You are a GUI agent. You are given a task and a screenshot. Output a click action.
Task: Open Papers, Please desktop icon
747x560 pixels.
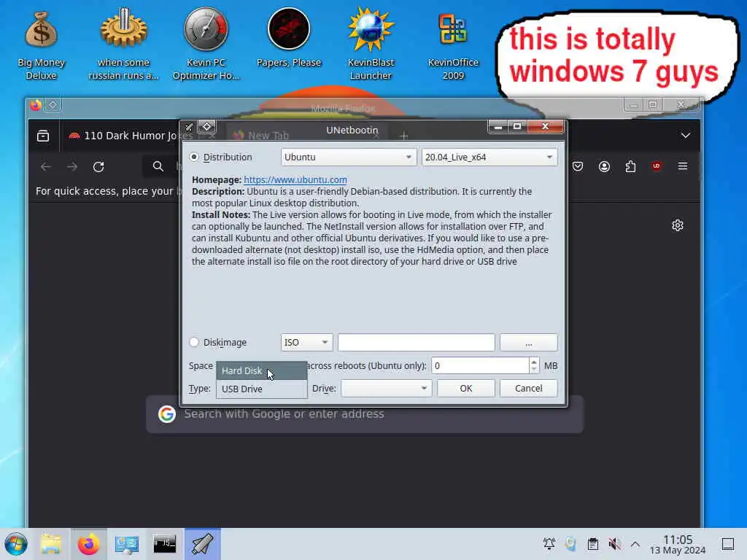point(289,38)
